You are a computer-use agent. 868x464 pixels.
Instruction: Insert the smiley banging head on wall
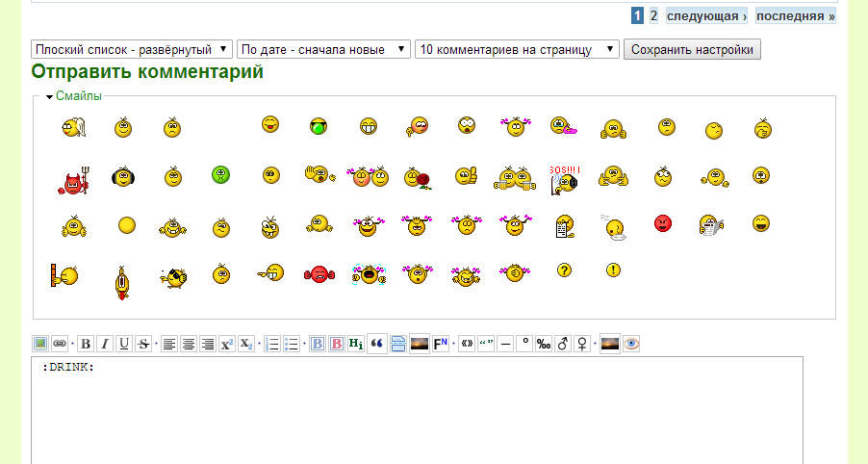point(64,275)
